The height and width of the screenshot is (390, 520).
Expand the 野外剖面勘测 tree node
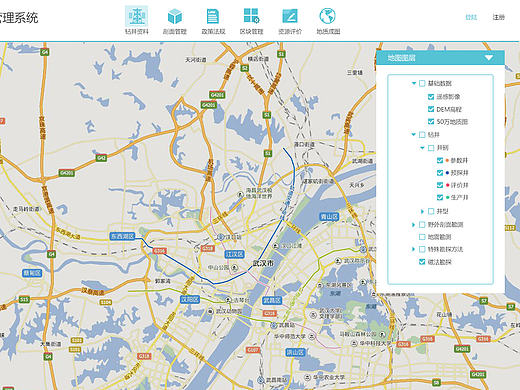[414, 224]
